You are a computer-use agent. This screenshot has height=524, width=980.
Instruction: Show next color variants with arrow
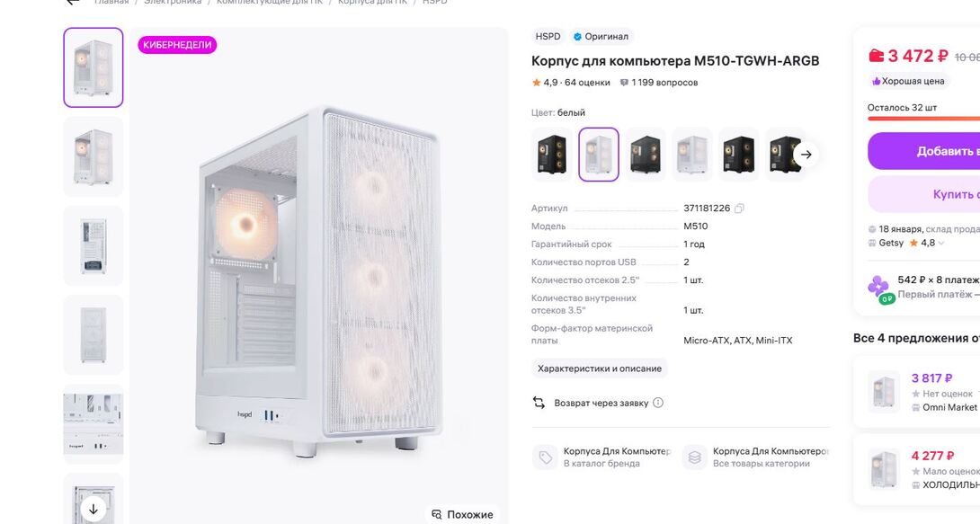[806, 155]
